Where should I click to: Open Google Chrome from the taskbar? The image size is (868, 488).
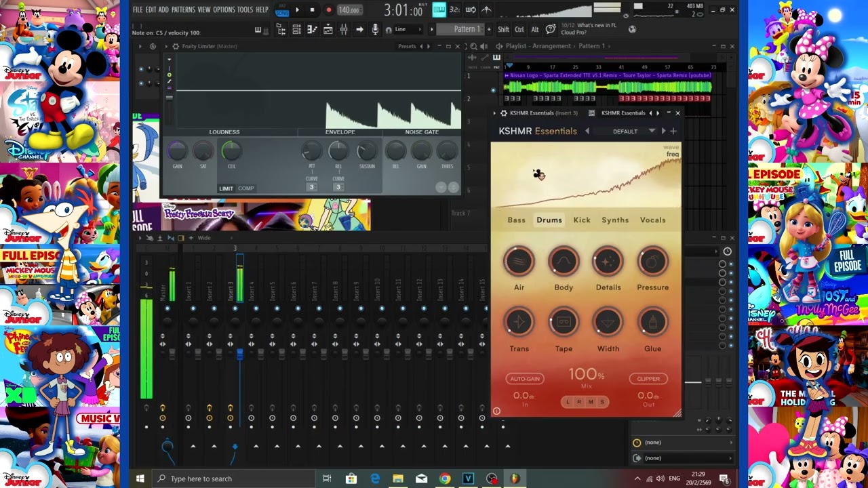tap(445, 479)
